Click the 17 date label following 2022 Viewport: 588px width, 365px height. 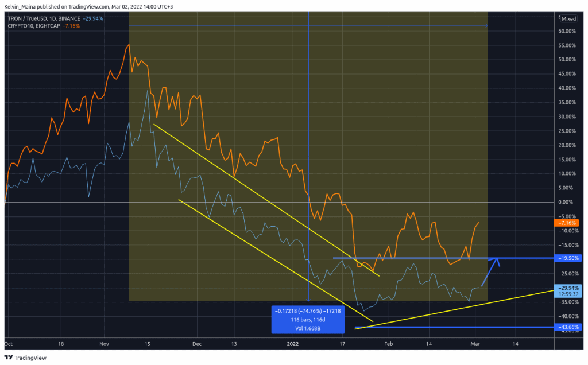[x=342, y=344]
